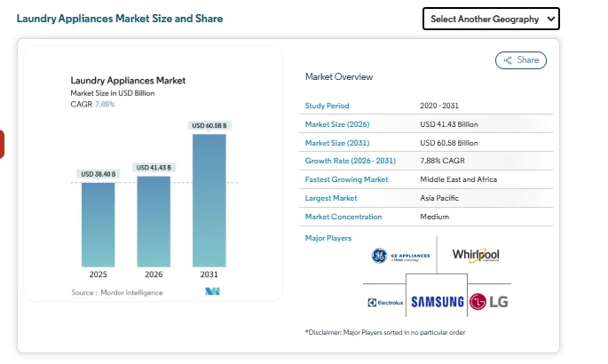Click the LG logo
This screenshot has width=608, height=364.
489,302
